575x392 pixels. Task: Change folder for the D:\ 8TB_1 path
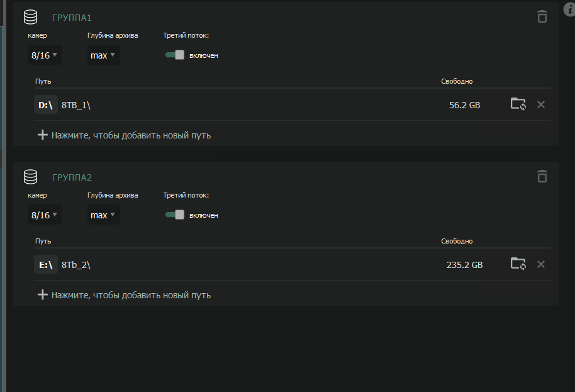(x=518, y=104)
